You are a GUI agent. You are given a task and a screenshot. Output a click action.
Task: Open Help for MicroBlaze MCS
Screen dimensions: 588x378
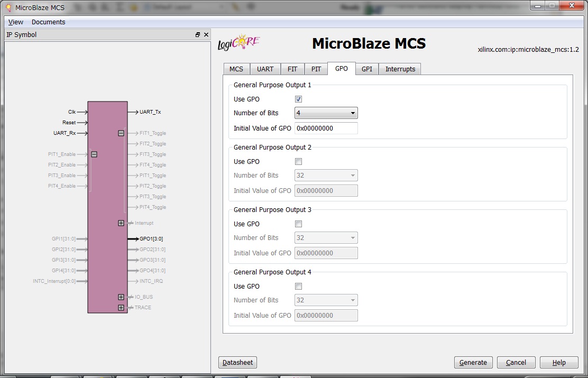point(559,363)
